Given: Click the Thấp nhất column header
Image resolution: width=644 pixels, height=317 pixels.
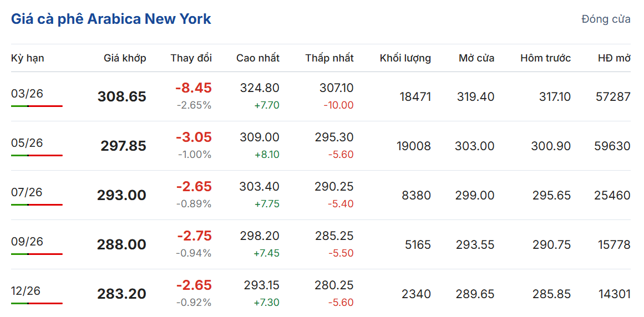Looking at the screenshot, I should pyautogui.click(x=329, y=58).
